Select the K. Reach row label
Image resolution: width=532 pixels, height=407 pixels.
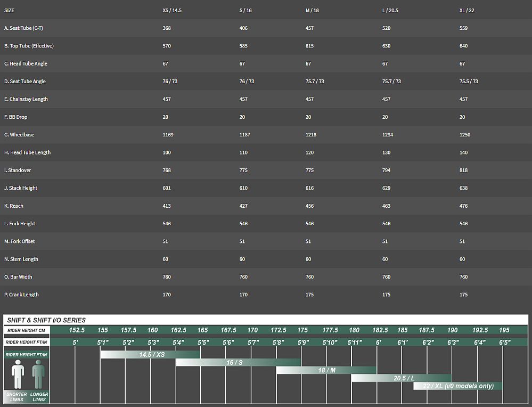point(13,206)
